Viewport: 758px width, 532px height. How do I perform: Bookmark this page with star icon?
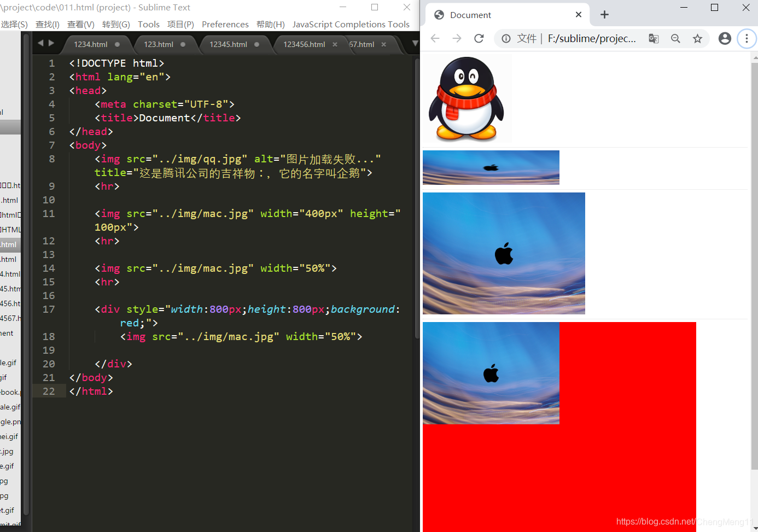pos(697,38)
